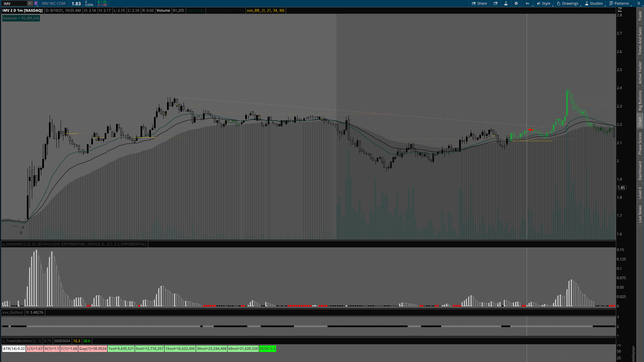The width and height of the screenshot is (644, 362).
Task: Toggle the Live News side panel
Action: click(x=640, y=214)
